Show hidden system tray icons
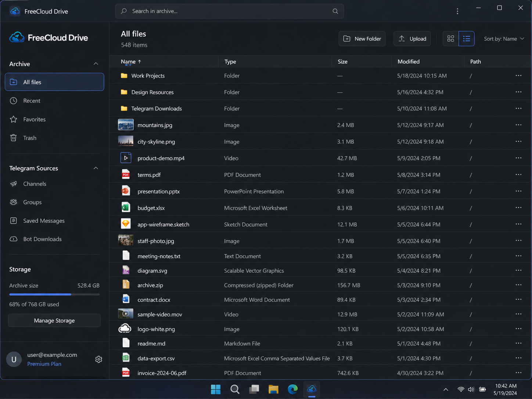Screen dimensions: 532x399 [x=446, y=389]
